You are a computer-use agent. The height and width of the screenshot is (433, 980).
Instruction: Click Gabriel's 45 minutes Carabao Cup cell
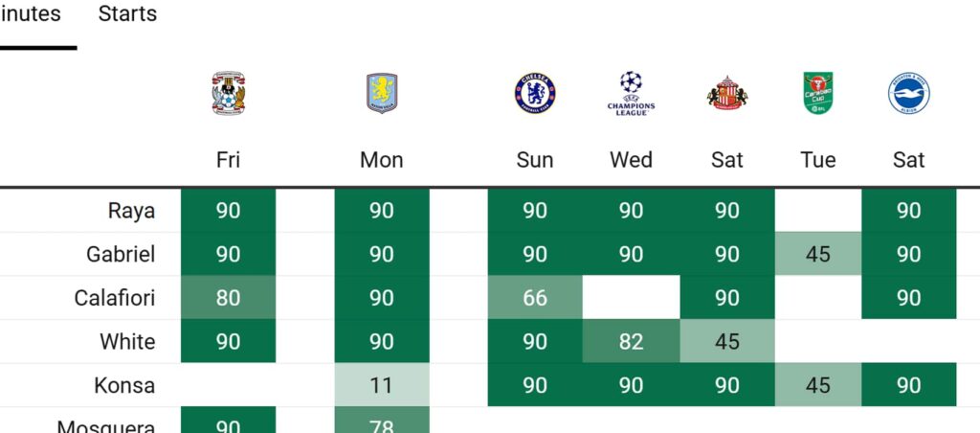tap(818, 254)
